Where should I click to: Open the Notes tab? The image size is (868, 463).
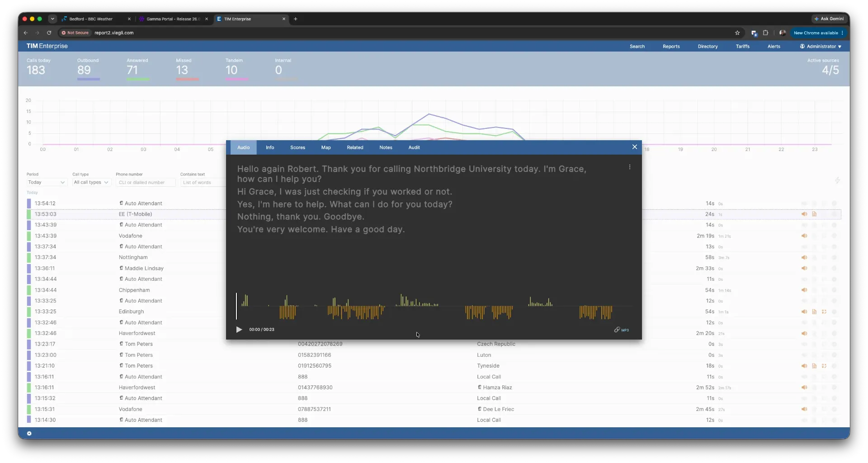pyautogui.click(x=386, y=147)
